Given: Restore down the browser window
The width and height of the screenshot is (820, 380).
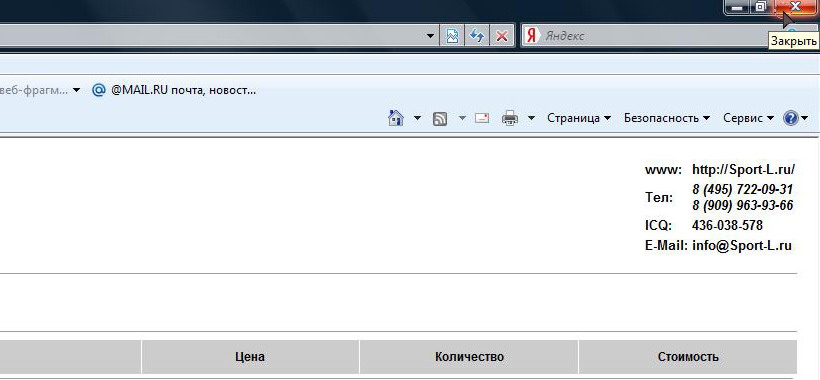Looking at the screenshot, I should (x=760, y=7).
